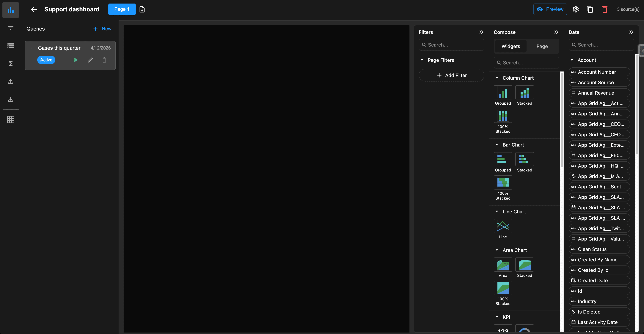This screenshot has height=334, width=644.
Task: Click the red delete dashboard icon
Action: tap(604, 9)
